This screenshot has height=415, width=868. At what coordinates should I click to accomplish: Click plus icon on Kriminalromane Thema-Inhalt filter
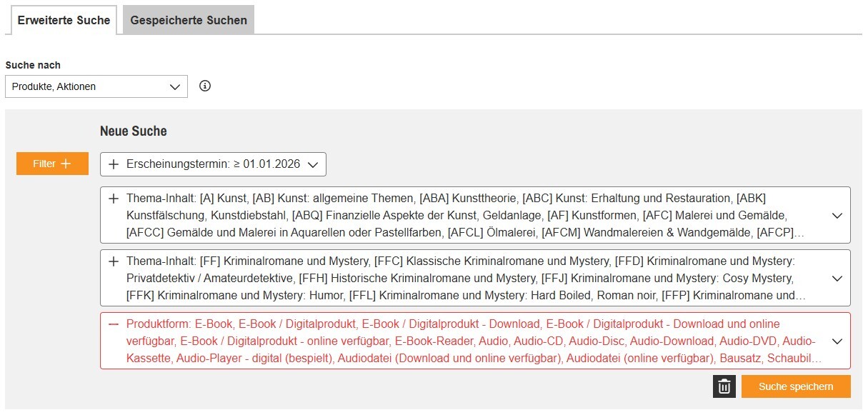[x=114, y=261]
